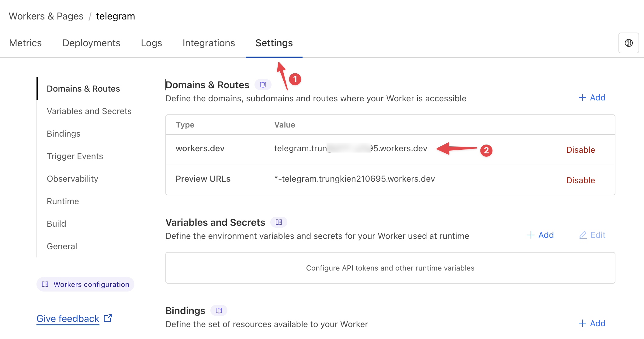Viewport: 644px width, 339px height.
Task: Open docs icon beside Variables and Secrets heading
Action: tap(279, 222)
